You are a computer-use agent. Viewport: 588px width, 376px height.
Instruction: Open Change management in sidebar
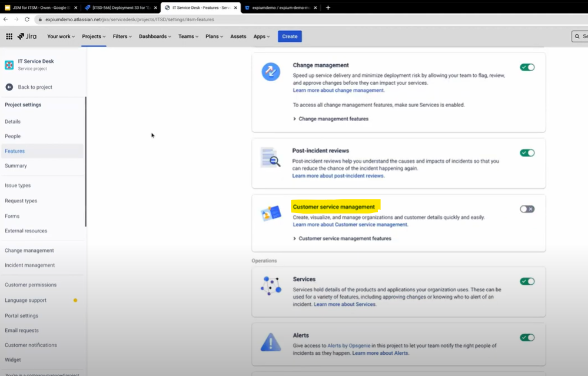29,251
